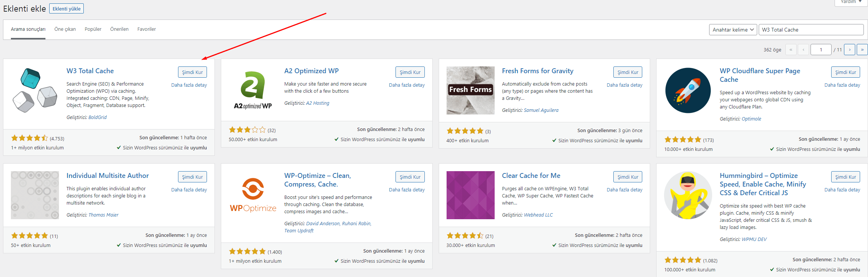This screenshot has width=868, height=277.
Task: Open the W3 Total Cache plugin cube icon
Action: pyautogui.click(x=35, y=90)
